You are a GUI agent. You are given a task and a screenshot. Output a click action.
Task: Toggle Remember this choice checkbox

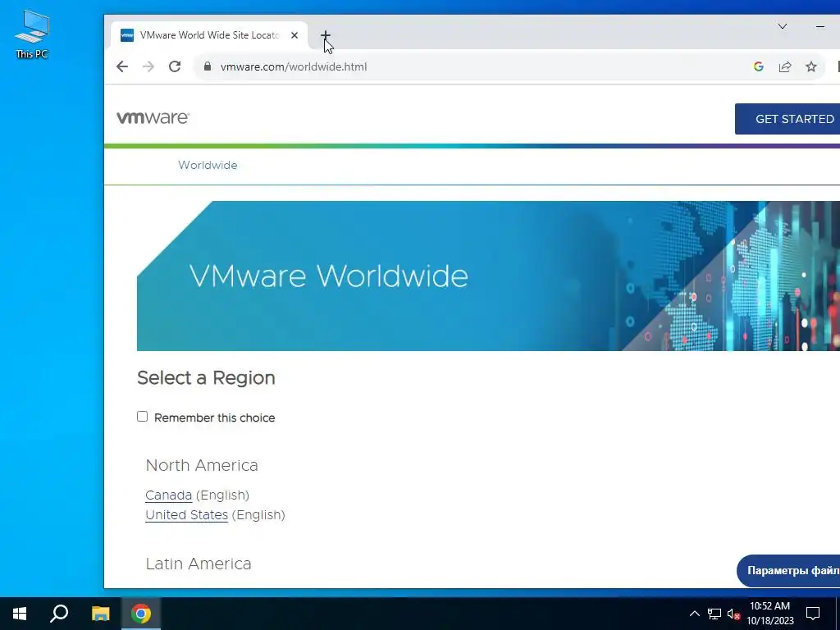coord(142,416)
